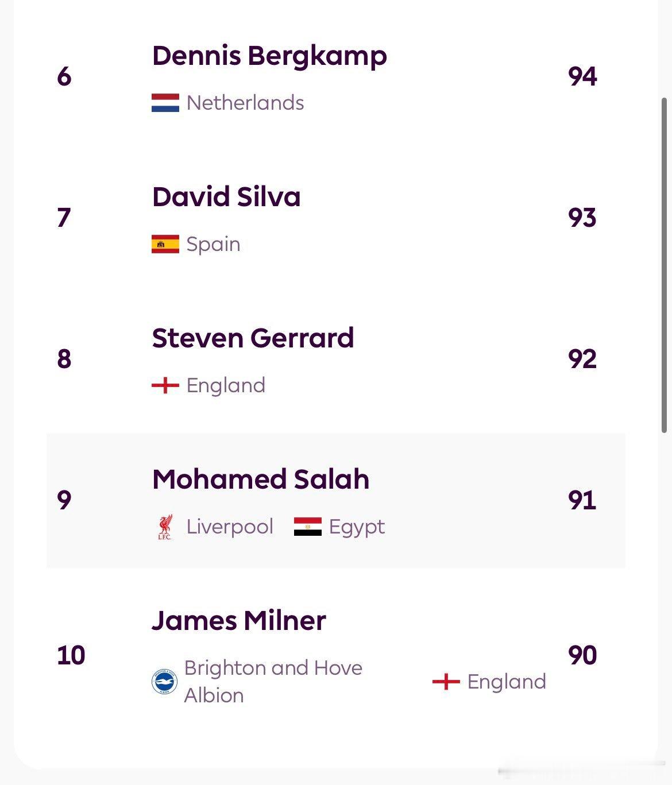The image size is (672, 785).
Task: Click the Netherlands country label
Action: [245, 103]
